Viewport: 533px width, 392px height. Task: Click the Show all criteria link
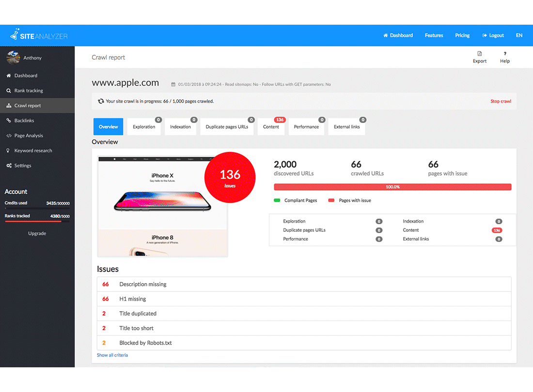[x=112, y=355]
